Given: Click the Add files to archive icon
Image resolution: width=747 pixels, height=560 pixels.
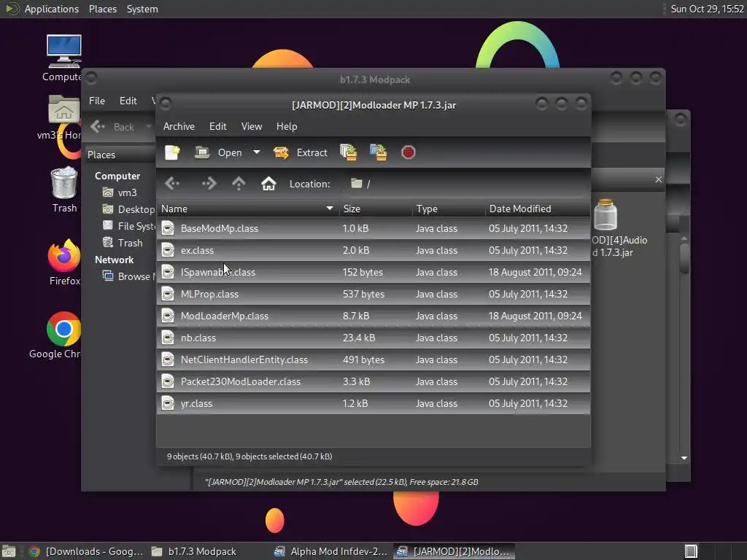Looking at the screenshot, I should click(x=349, y=152).
